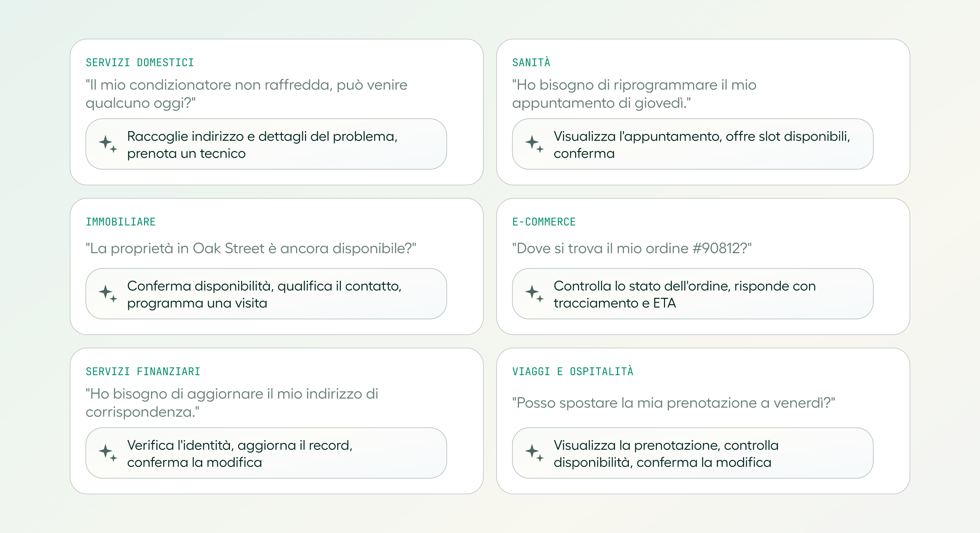Select the Sanità category label
This screenshot has width=980, height=533.
[x=531, y=62]
